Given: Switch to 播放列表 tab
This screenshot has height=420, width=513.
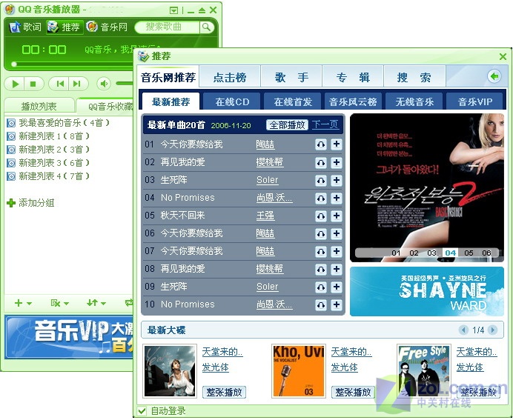Looking at the screenshot, I should 39,106.
